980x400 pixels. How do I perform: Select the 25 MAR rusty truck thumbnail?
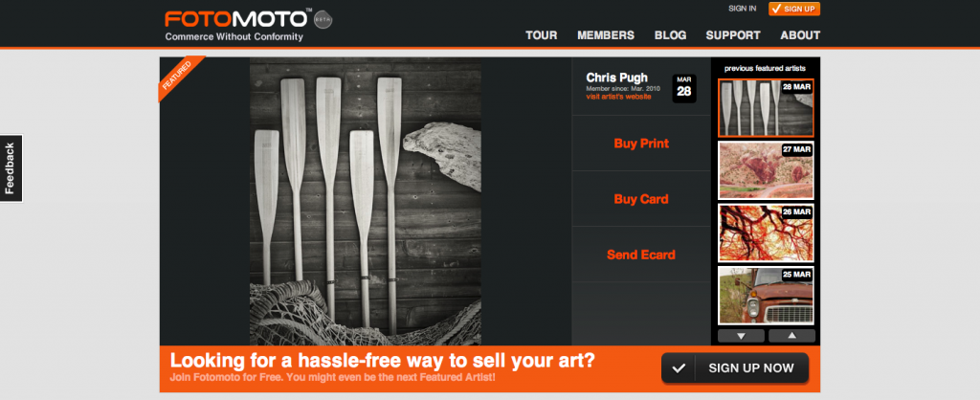coord(766,296)
